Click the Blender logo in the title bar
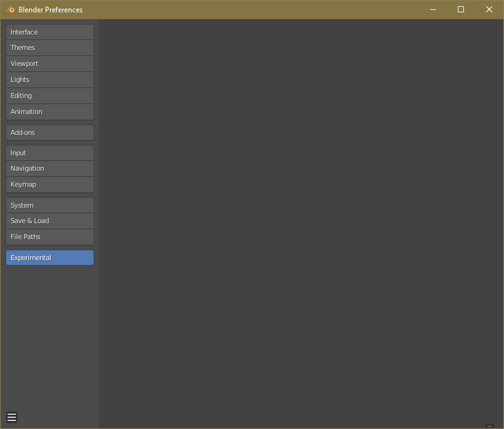 pyautogui.click(x=10, y=9)
